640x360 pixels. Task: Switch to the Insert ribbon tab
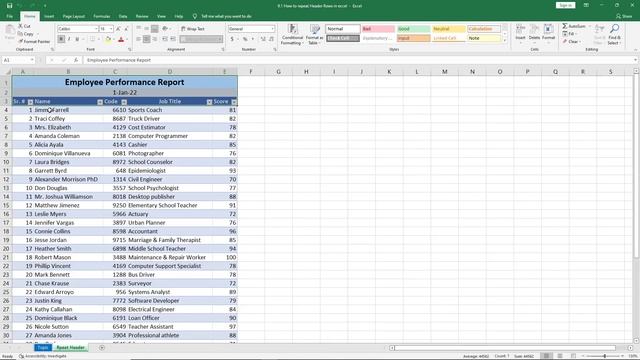(x=49, y=16)
